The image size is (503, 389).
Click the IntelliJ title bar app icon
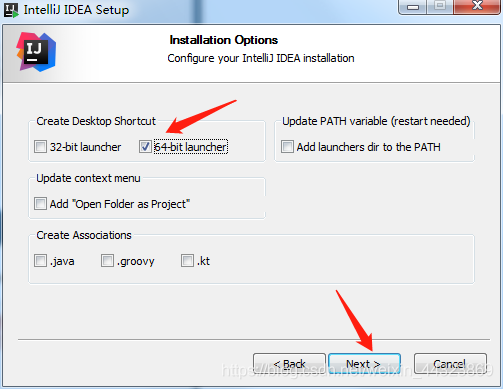(11, 10)
